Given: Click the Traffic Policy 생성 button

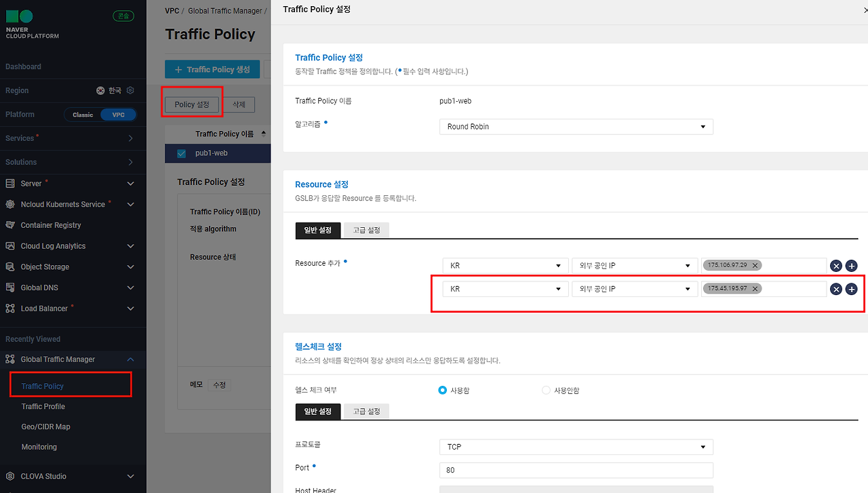Looking at the screenshot, I should pyautogui.click(x=212, y=69).
